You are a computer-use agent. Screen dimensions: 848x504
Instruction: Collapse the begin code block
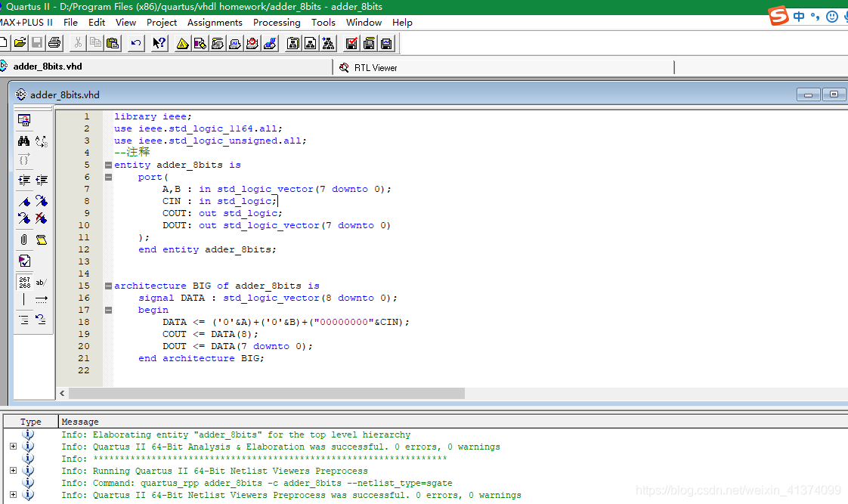point(108,310)
